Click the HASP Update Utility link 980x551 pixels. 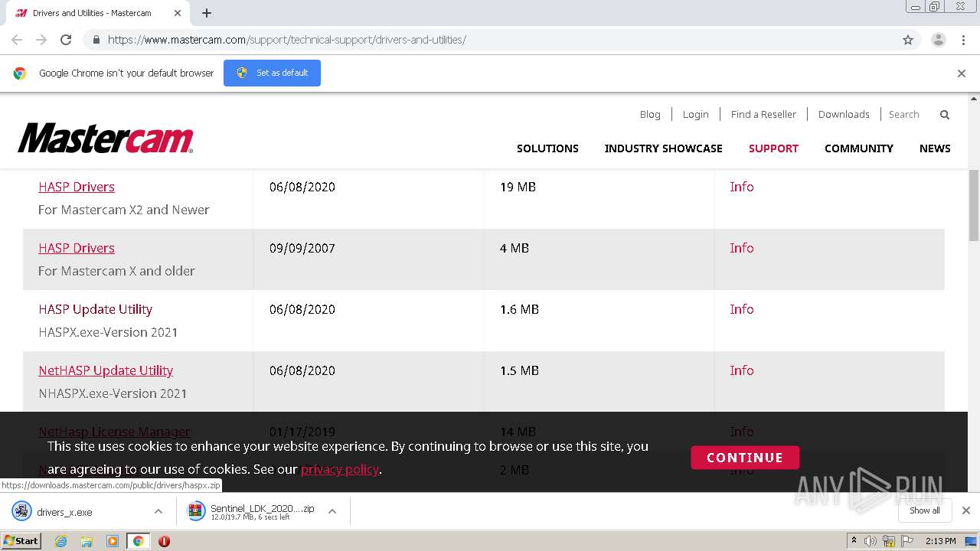point(96,309)
